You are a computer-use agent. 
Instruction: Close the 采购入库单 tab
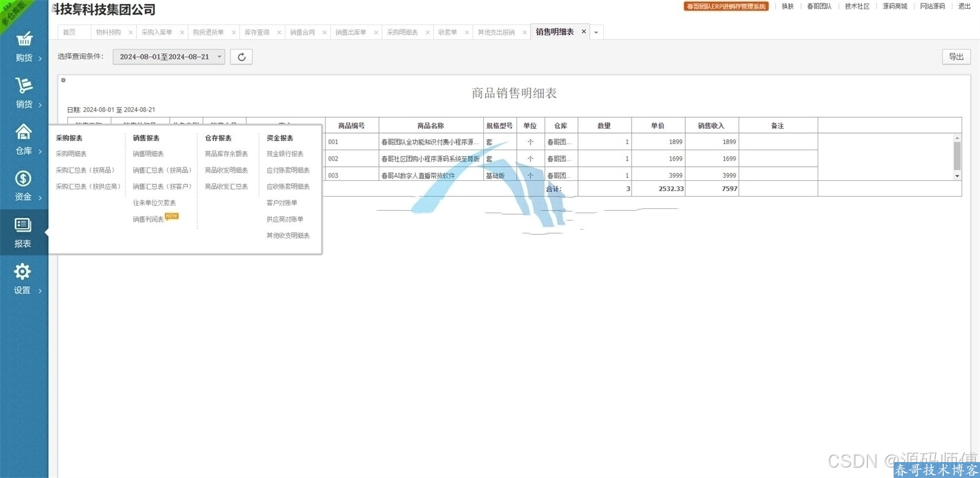pos(182,32)
